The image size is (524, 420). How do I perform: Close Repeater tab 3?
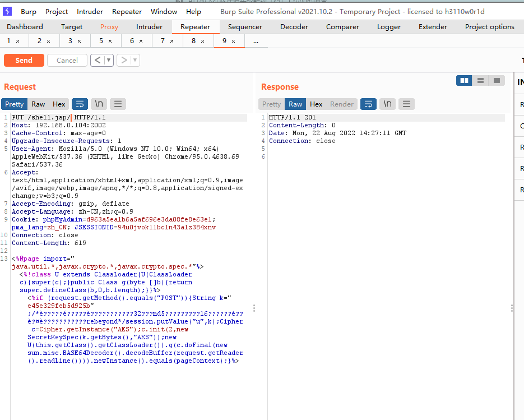79,41
